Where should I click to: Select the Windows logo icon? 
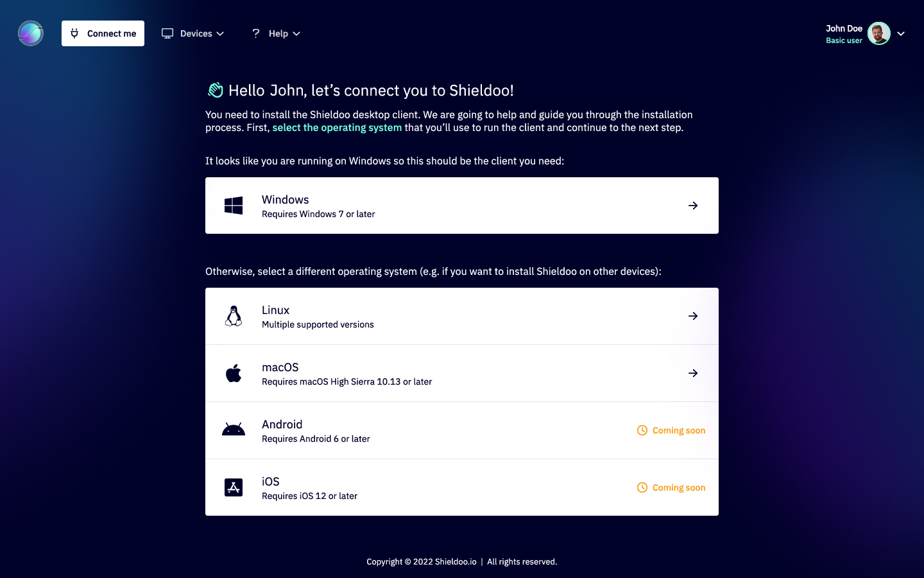point(233,205)
